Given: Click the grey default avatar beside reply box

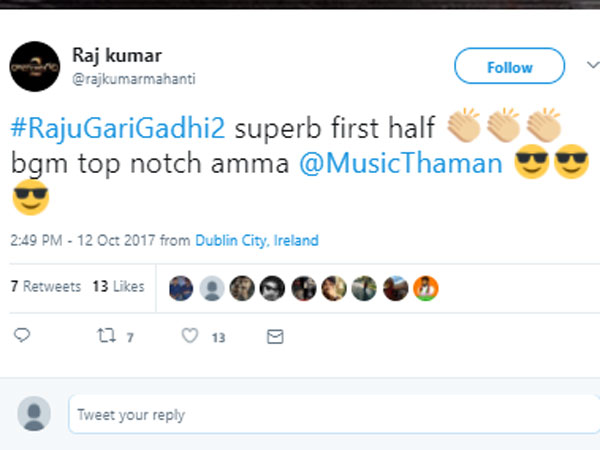Looking at the screenshot, I should [x=34, y=413].
